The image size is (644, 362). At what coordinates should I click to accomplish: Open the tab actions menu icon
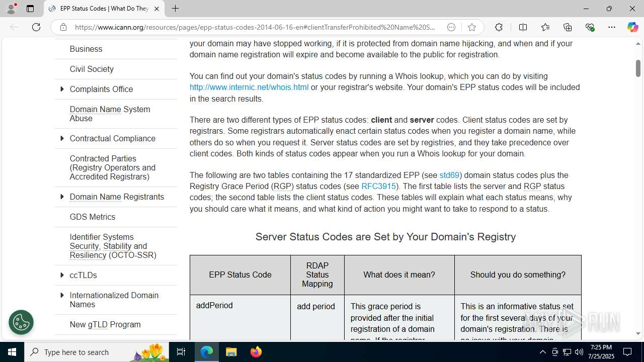click(x=30, y=9)
